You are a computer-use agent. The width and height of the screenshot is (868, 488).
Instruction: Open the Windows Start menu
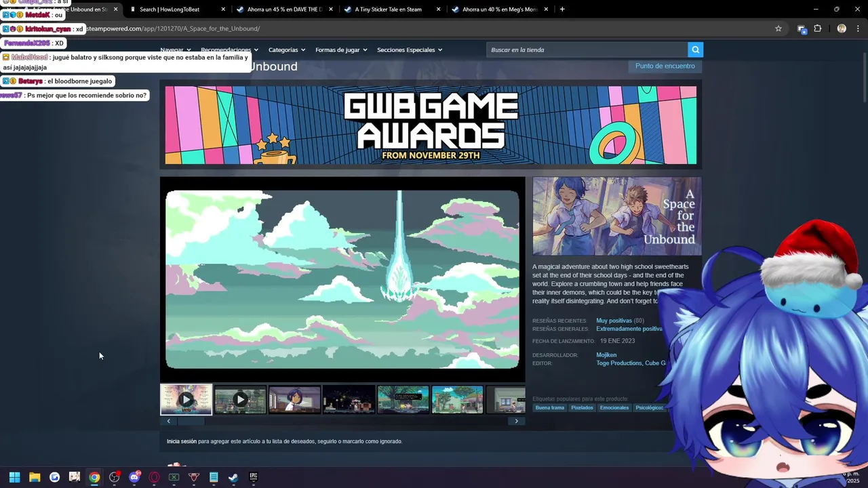14,477
